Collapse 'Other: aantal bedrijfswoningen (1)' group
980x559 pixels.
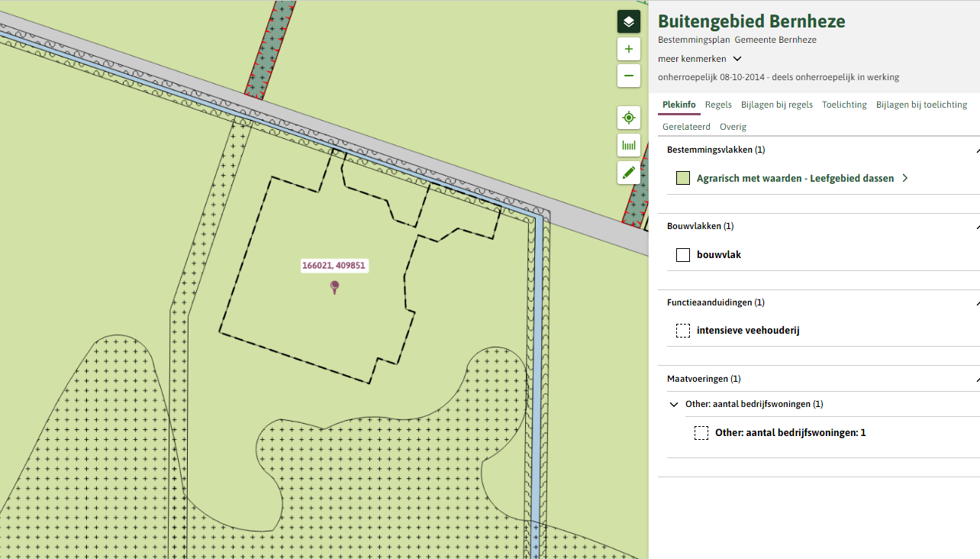(x=674, y=405)
